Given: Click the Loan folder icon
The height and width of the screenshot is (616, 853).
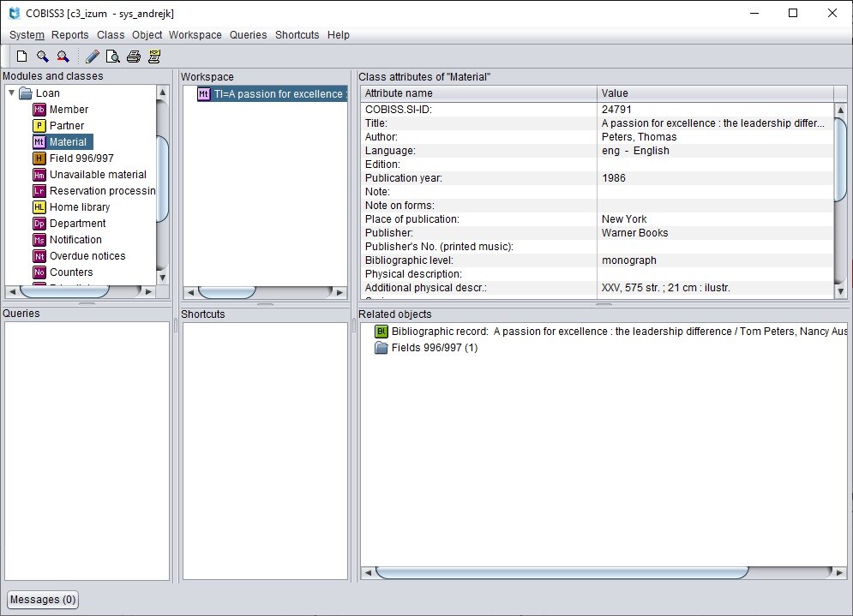Looking at the screenshot, I should tap(26, 93).
